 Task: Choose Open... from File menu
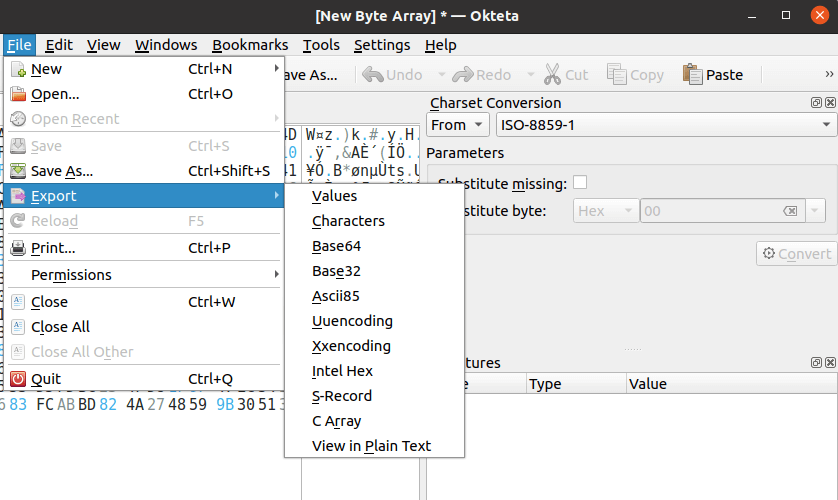click(x=144, y=95)
